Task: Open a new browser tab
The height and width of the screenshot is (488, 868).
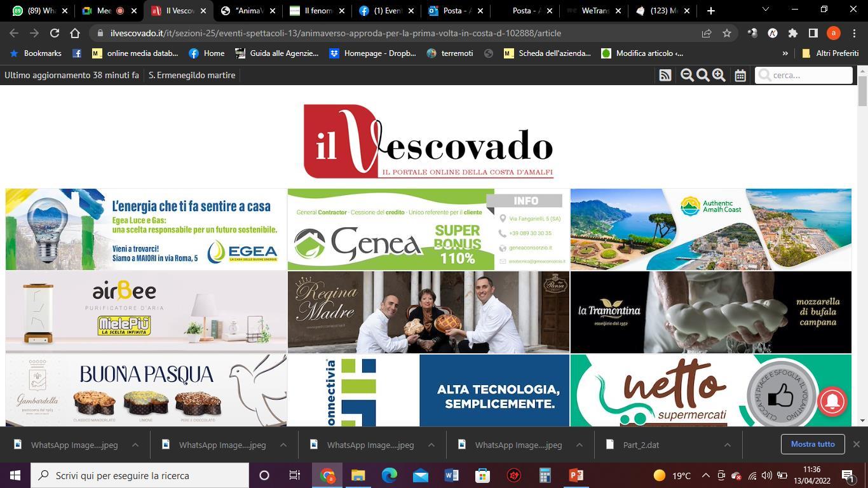Action: tap(711, 11)
